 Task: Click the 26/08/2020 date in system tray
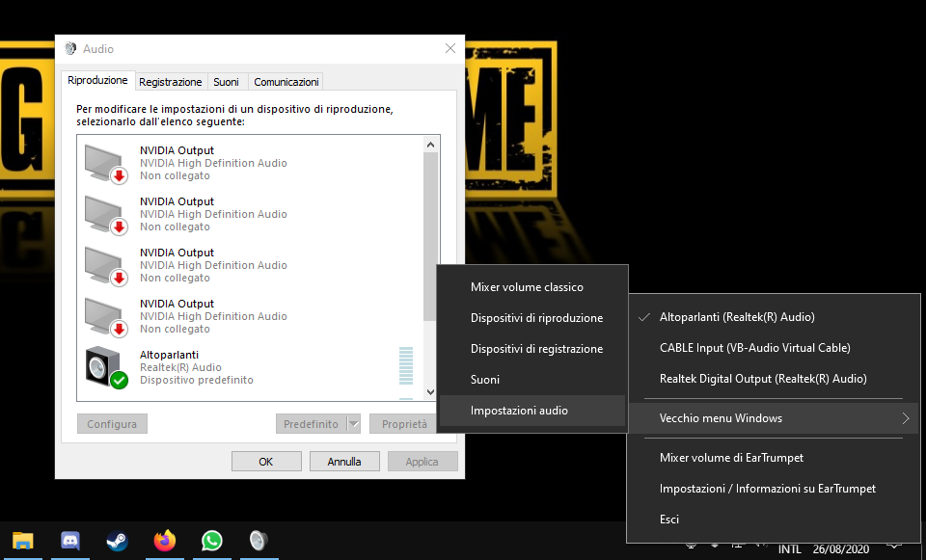[x=841, y=549]
